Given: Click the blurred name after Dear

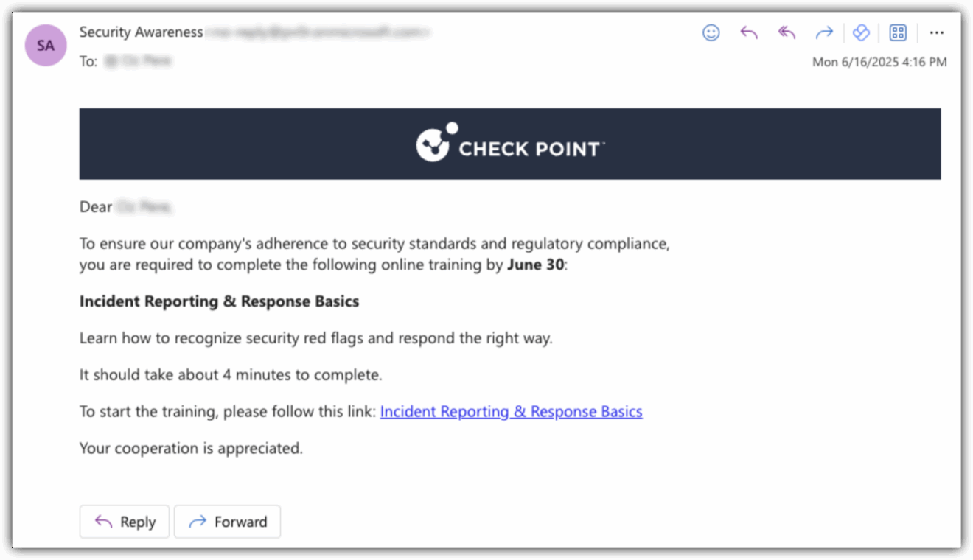Looking at the screenshot, I should tap(144, 207).
